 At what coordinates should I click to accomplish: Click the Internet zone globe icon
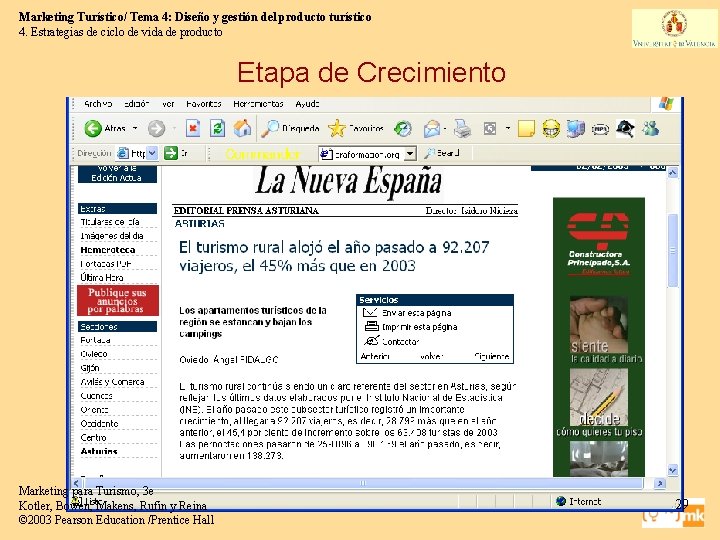click(x=561, y=501)
